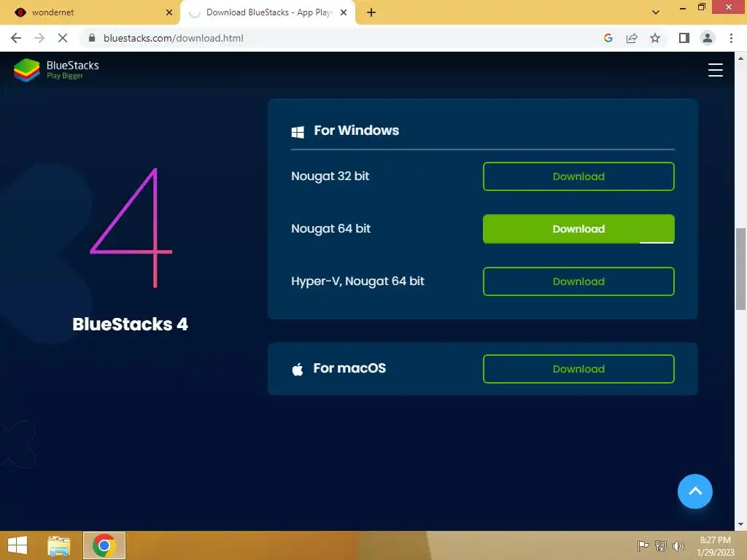Open the Windows Start menu
The image size is (747, 560).
18,545
